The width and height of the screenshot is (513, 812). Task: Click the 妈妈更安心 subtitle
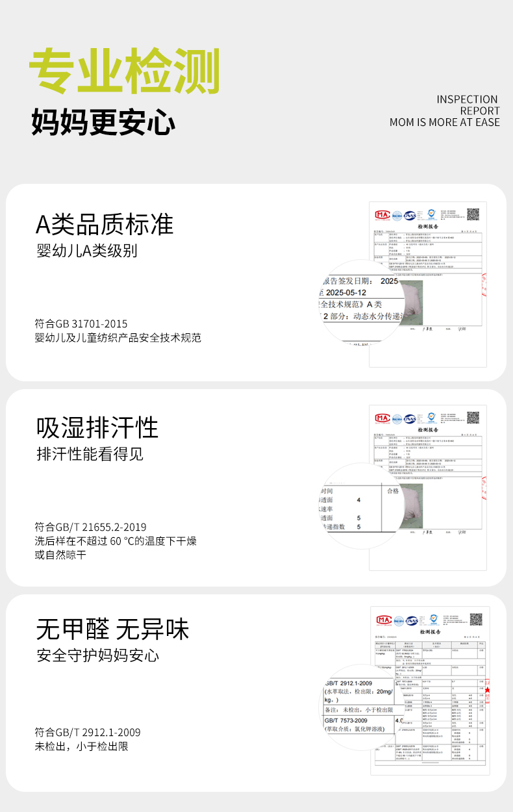[x=103, y=123]
